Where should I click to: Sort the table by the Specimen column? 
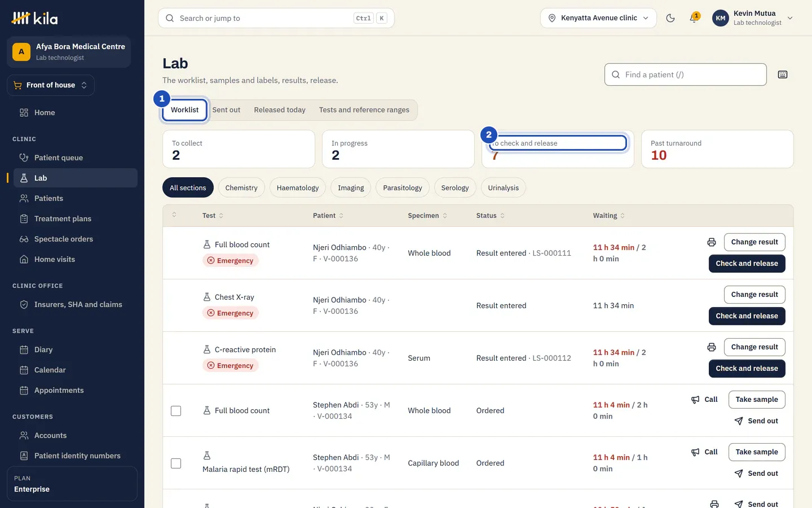[427, 216]
